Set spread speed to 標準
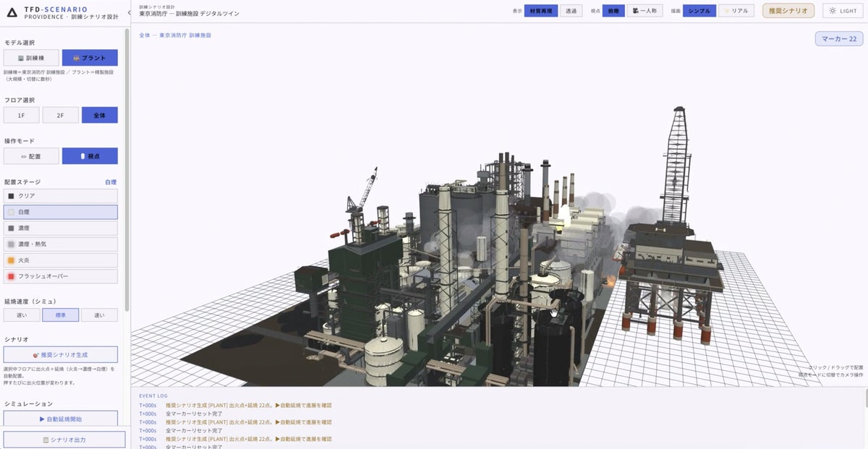Viewport: 868px width, 449px height. point(61,315)
